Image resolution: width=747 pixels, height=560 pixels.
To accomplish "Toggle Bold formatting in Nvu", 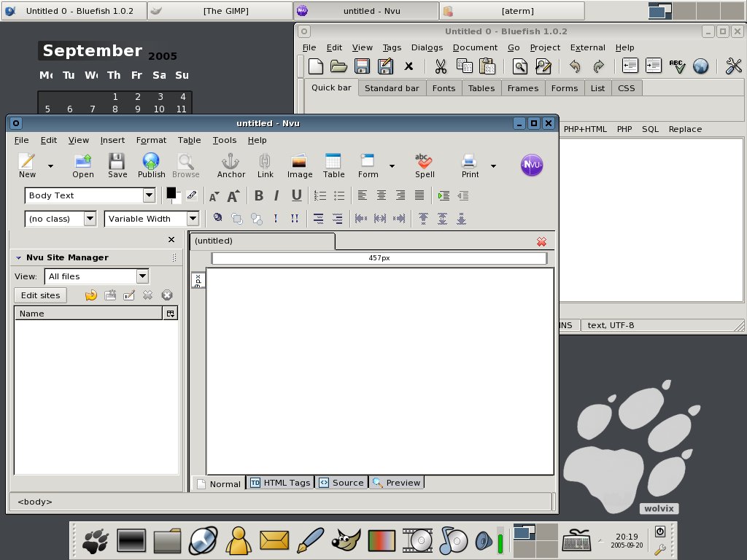I will [x=259, y=195].
